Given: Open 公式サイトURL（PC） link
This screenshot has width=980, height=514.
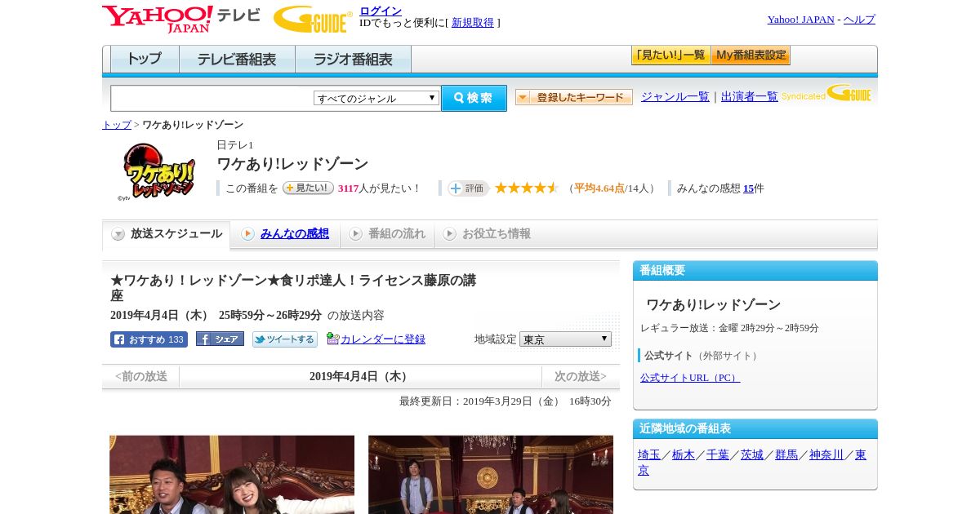Looking at the screenshot, I should (690, 378).
